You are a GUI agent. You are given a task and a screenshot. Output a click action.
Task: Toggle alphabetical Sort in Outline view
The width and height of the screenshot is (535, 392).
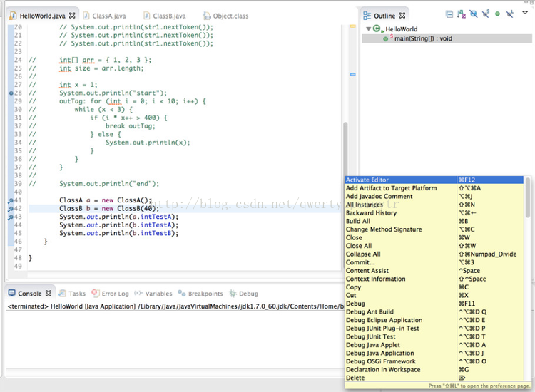462,14
